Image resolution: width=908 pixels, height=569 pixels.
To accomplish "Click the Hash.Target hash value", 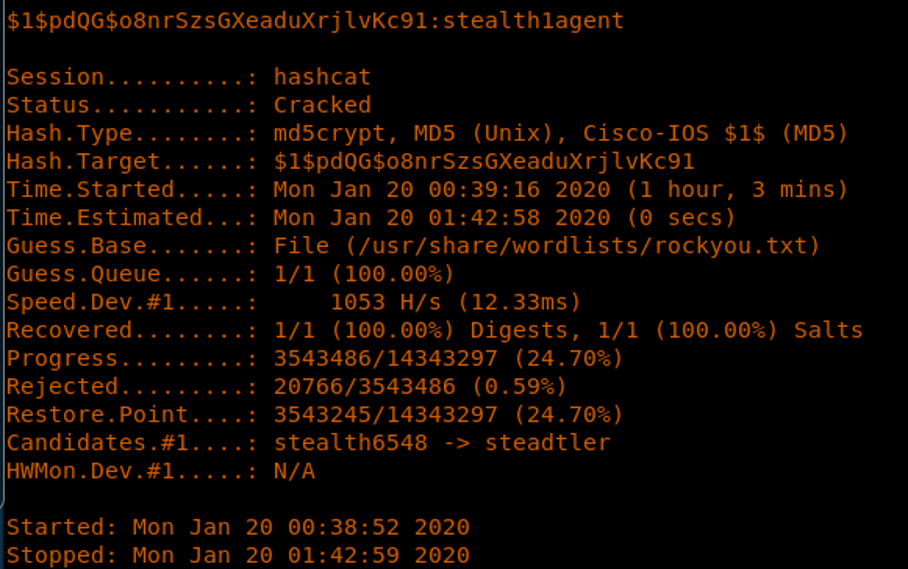I will [483, 161].
